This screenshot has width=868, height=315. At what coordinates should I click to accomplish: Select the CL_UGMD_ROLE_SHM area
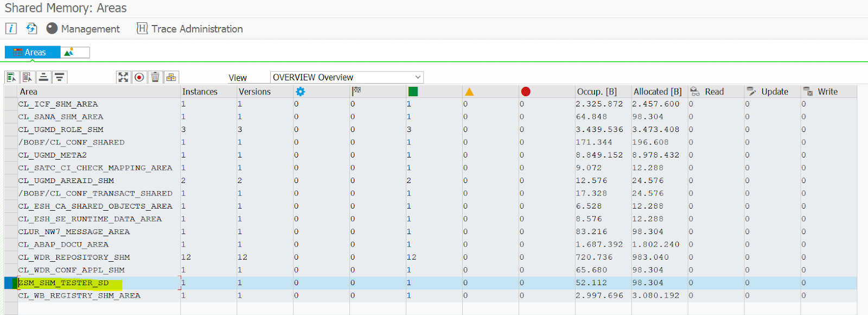pos(61,130)
